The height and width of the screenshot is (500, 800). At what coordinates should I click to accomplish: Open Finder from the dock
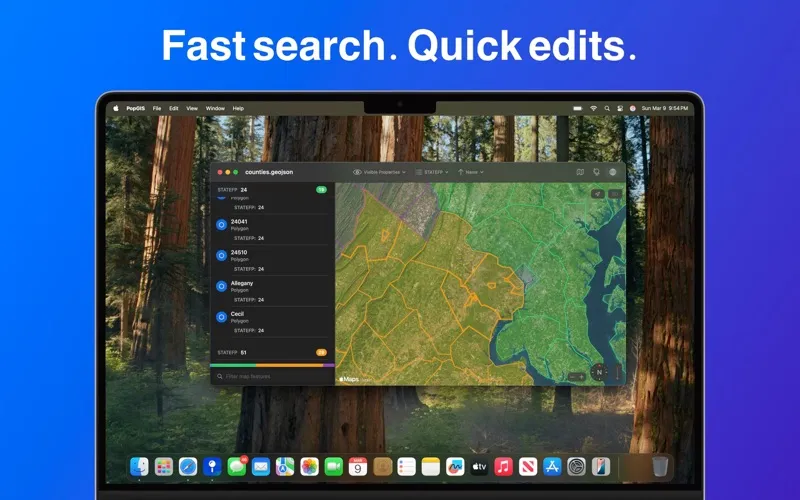click(x=139, y=466)
